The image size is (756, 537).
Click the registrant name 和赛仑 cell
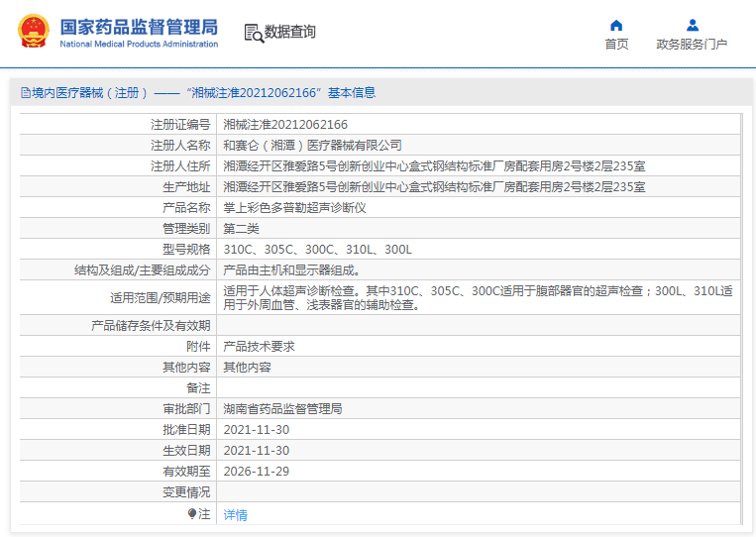coord(312,146)
